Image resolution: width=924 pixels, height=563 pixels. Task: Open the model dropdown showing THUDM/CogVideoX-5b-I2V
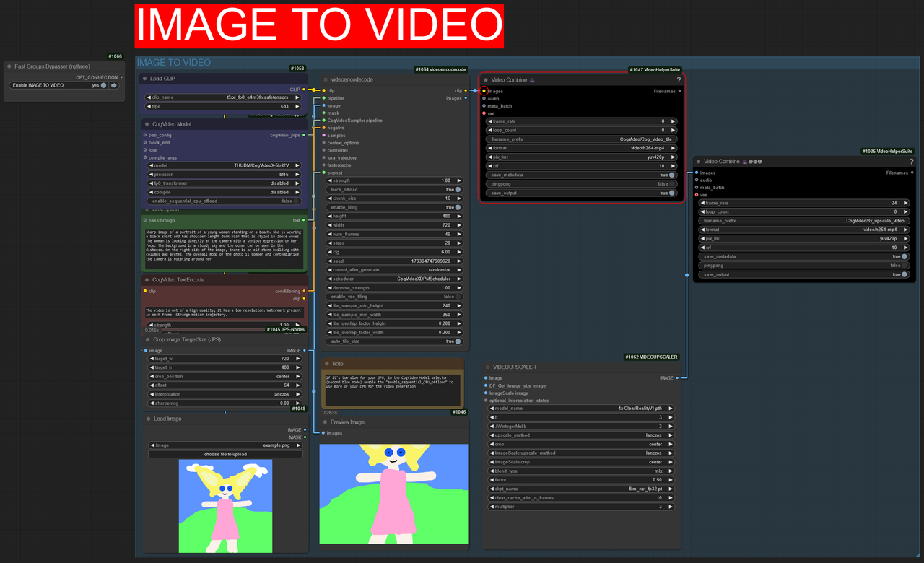[223, 165]
